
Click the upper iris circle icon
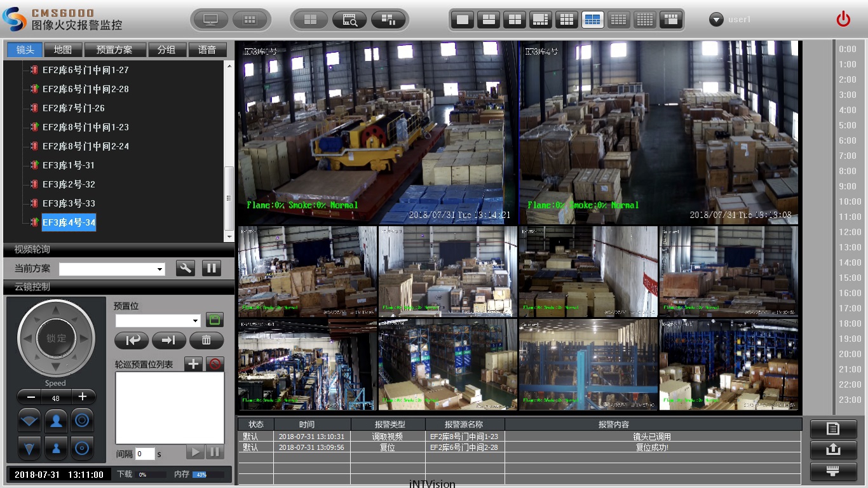coord(82,420)
